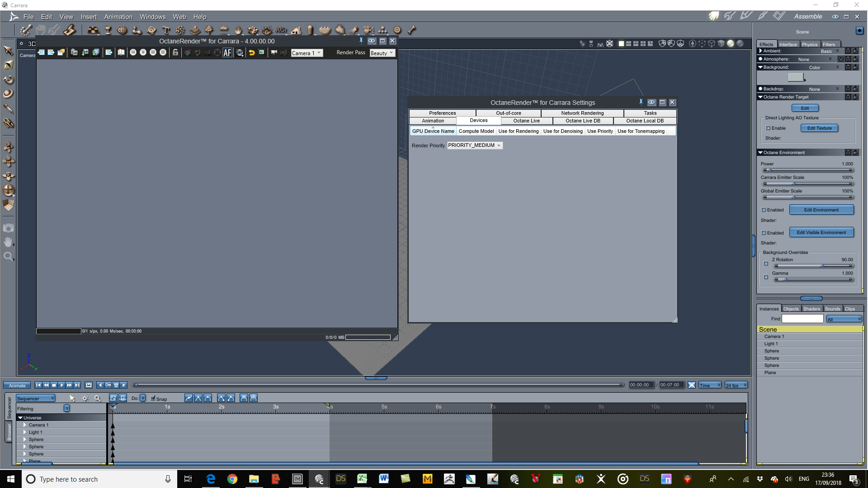The image size is (868, 488).
Task: Click the Background color swatch
Action: pyautogui.click(x=795, y=77)
